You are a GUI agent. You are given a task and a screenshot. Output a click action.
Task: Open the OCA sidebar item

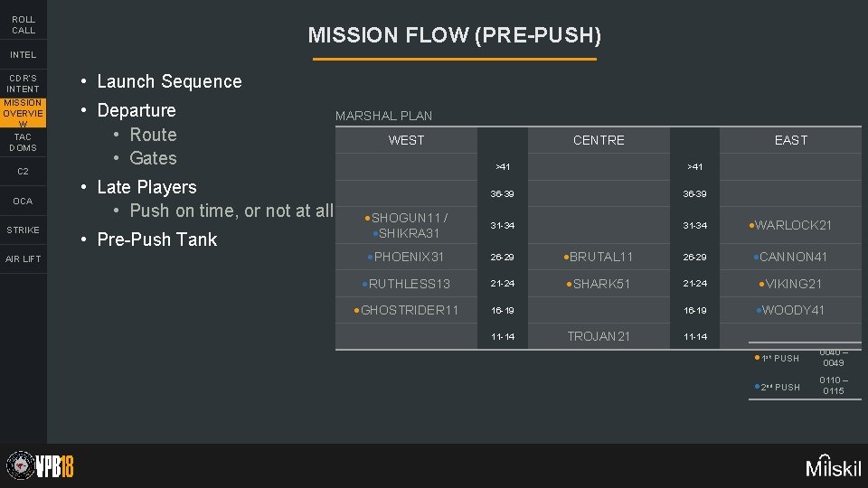24,201
